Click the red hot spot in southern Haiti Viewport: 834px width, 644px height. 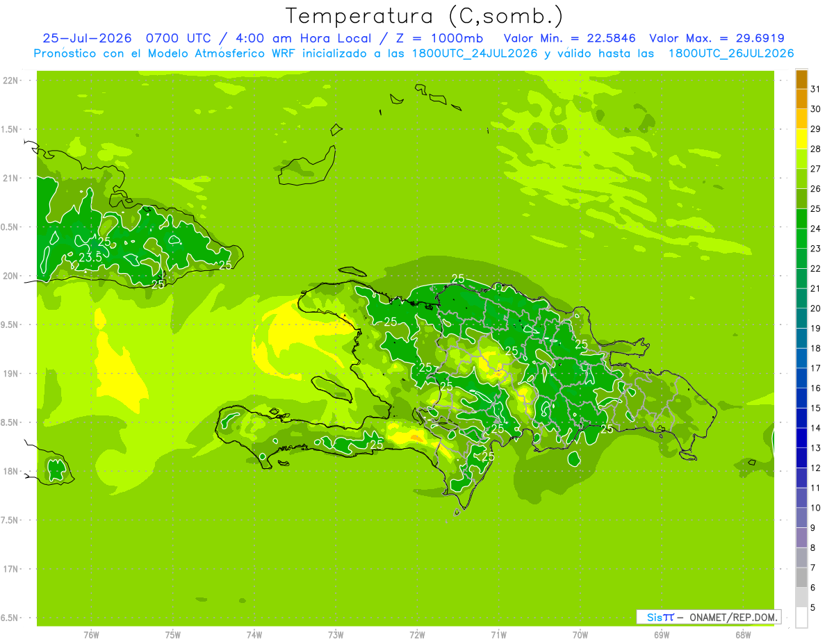pos(416,437)
